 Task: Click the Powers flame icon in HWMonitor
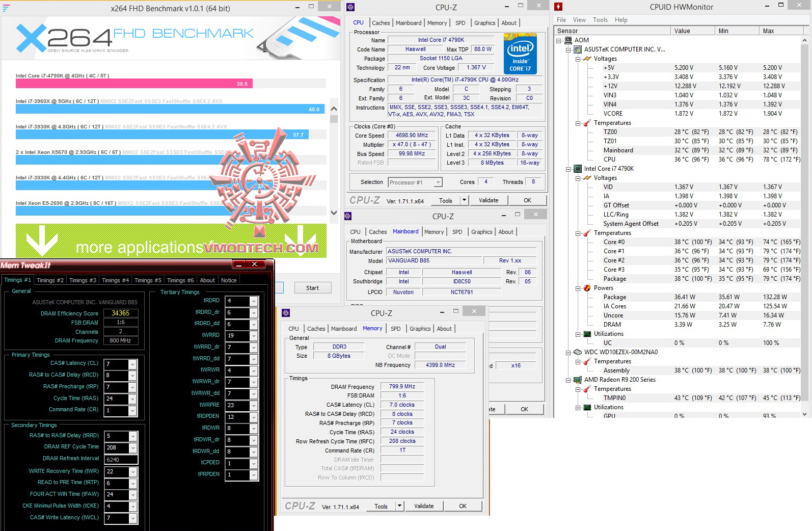tap(587, 288)
